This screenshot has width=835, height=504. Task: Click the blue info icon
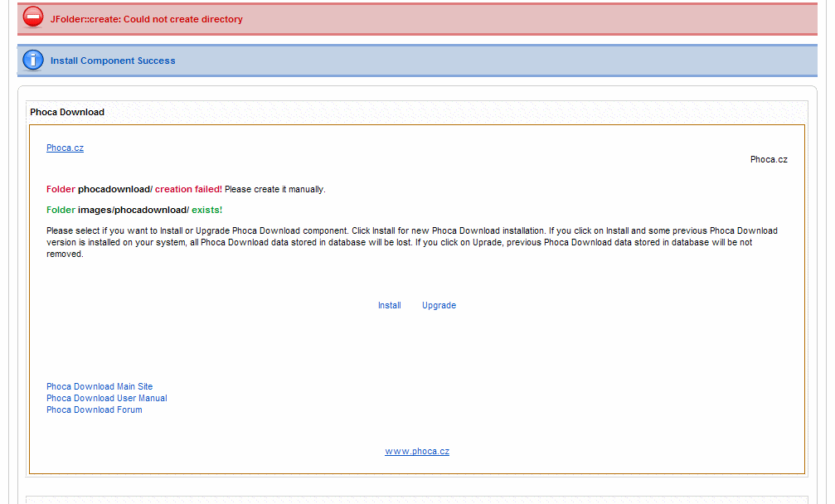point(33,61)
